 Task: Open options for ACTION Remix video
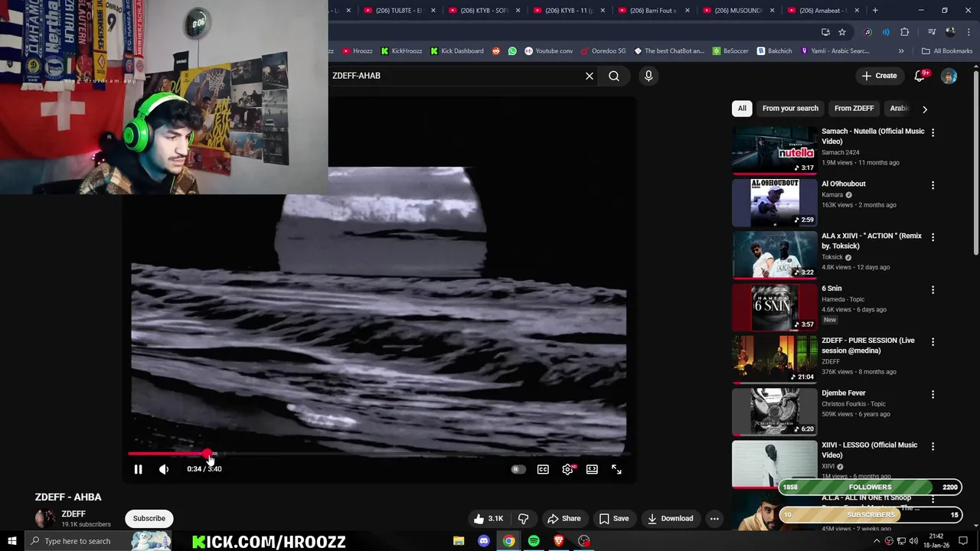pyautogui.click(x=933, y=237)
